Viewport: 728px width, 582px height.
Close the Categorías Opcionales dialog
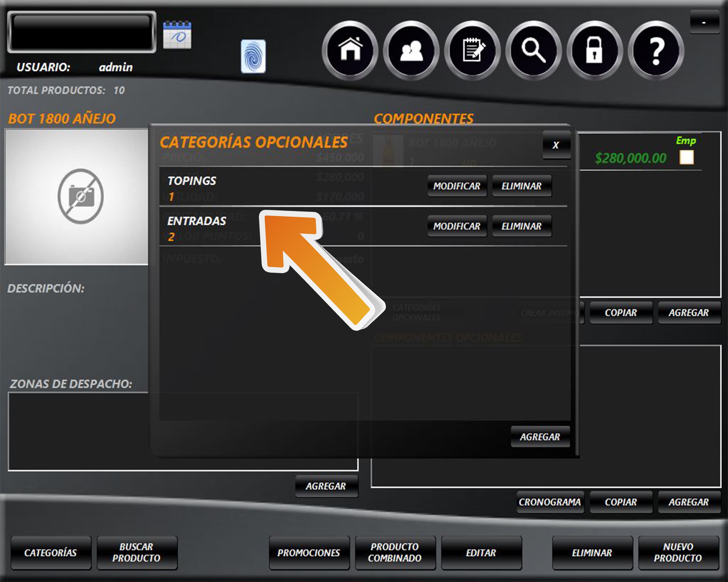556,145
